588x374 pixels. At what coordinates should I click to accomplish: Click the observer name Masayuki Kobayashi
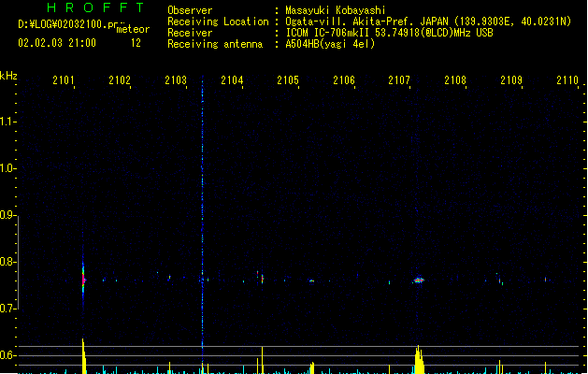[x=336, y=10]
